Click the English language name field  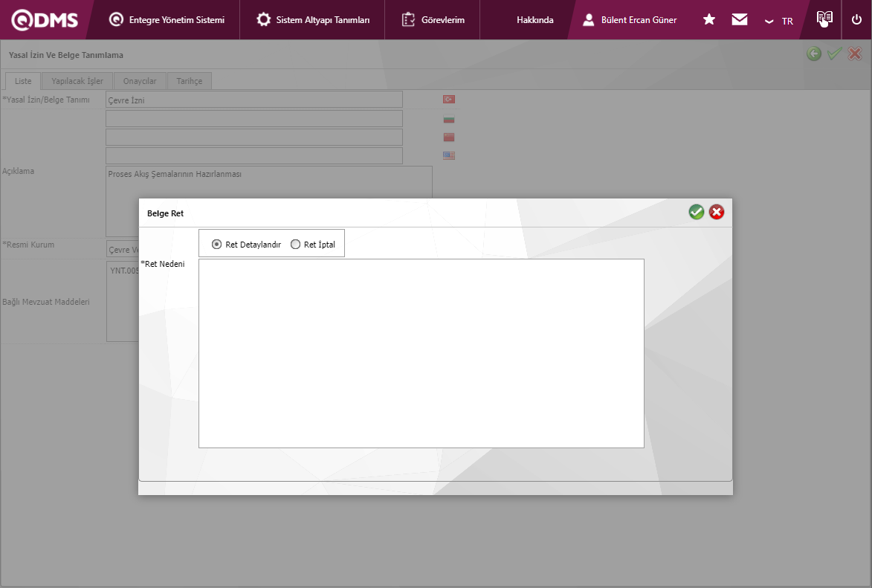click(x=254, y=155)
